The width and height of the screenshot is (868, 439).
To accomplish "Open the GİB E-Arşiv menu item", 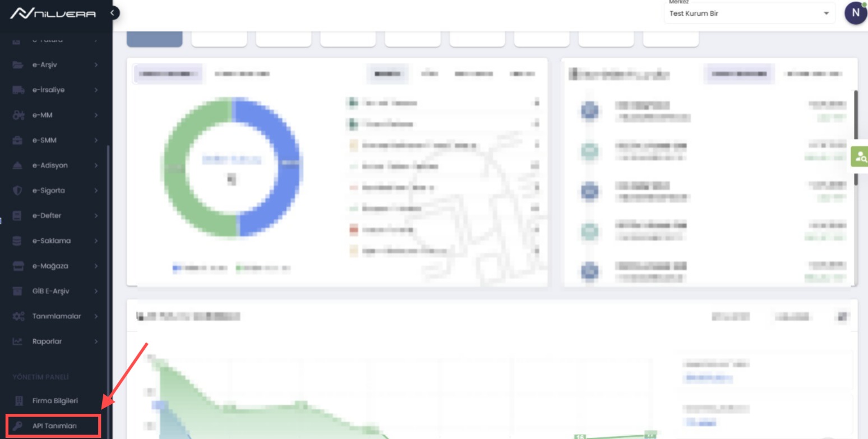I will (50, 291).
